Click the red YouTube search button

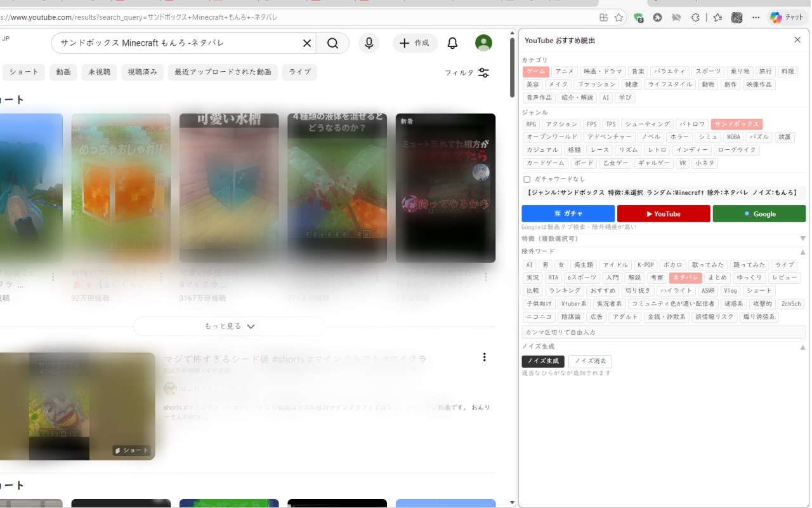click(664, 214)
